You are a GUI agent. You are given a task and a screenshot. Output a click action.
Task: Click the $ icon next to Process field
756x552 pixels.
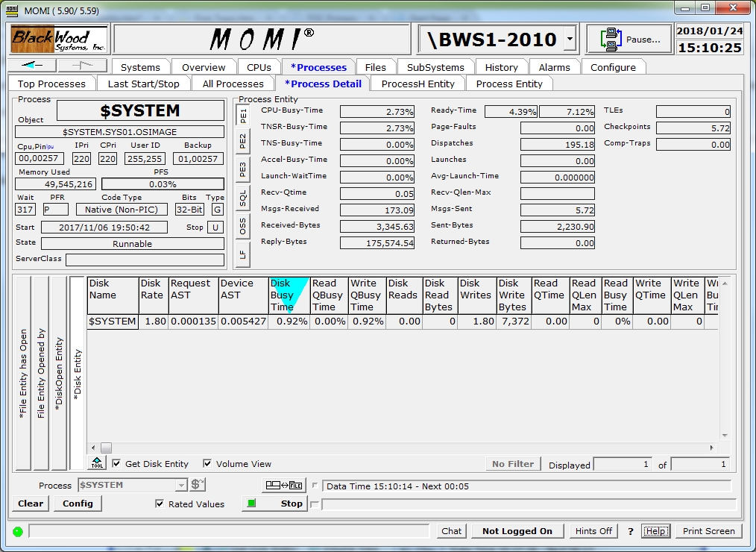coord(198,485)
